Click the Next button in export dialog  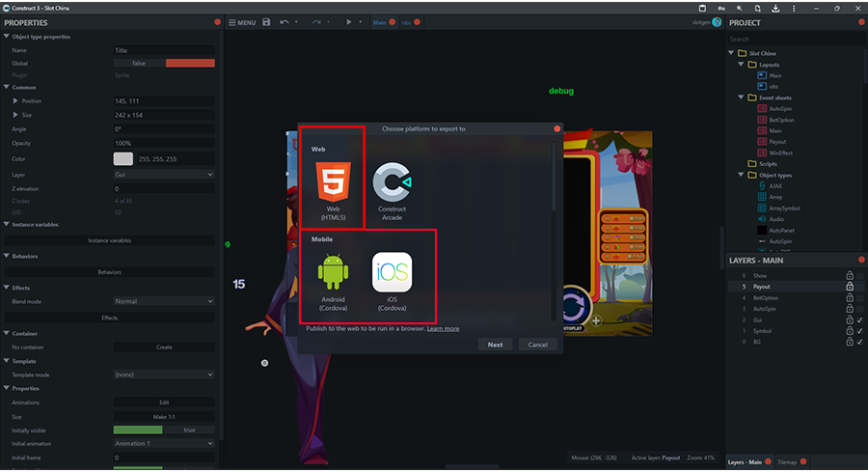pos(495,345)
